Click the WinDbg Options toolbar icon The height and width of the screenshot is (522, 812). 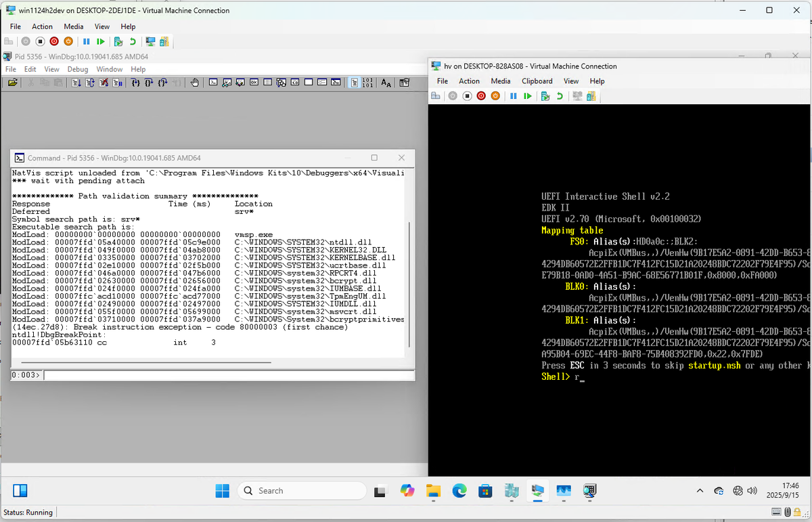(x=404, y=83)
